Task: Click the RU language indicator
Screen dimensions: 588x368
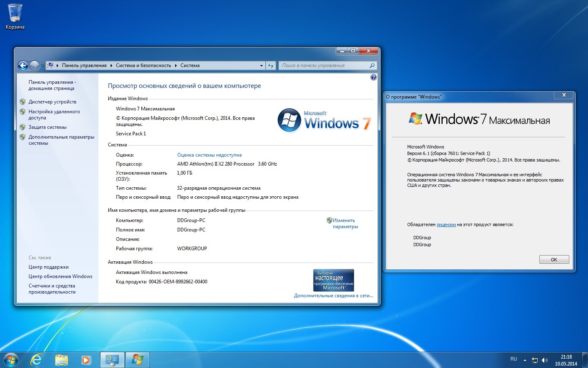Action: pos(514,359)
